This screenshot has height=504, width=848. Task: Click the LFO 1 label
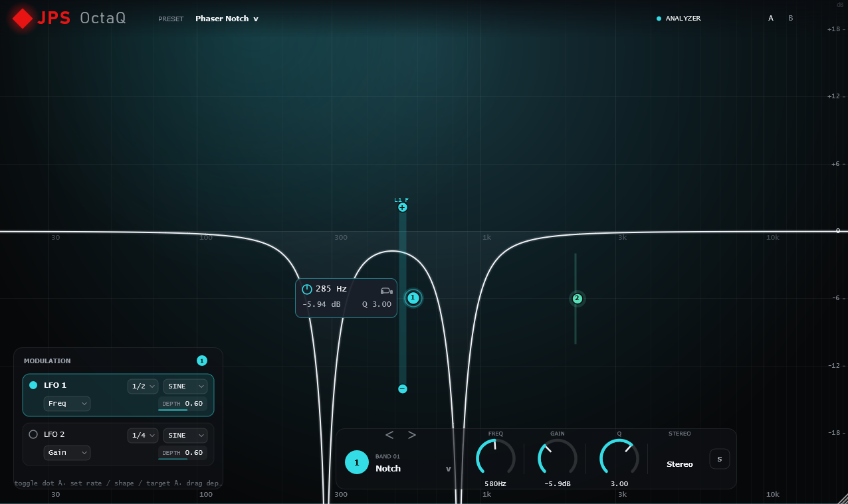55,385
